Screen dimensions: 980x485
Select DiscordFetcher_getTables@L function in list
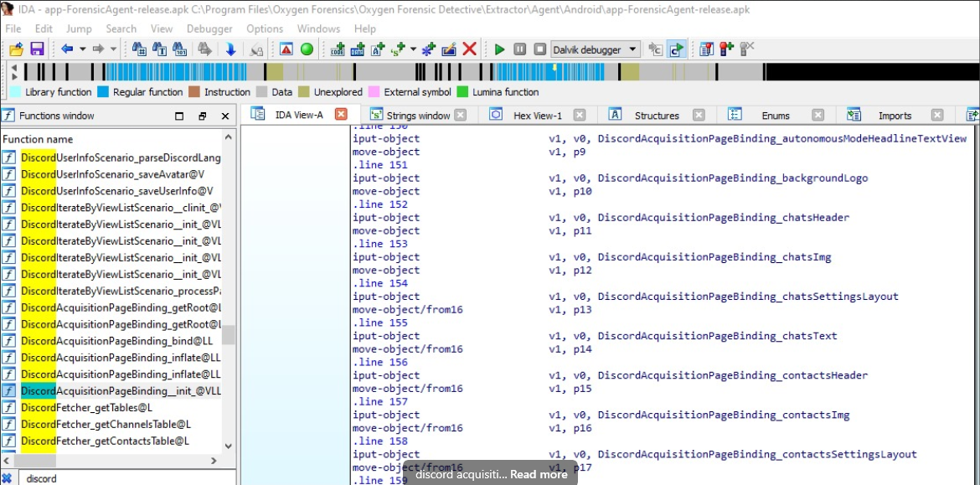(86, 408)
